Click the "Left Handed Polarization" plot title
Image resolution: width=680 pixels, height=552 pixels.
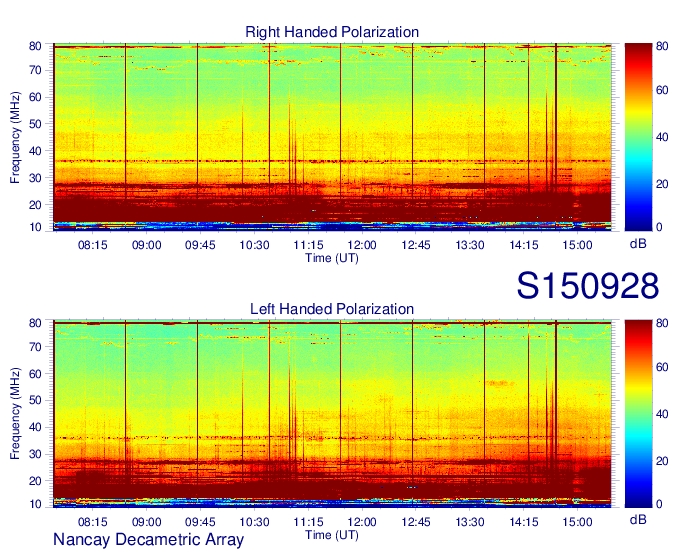point(332,309)
